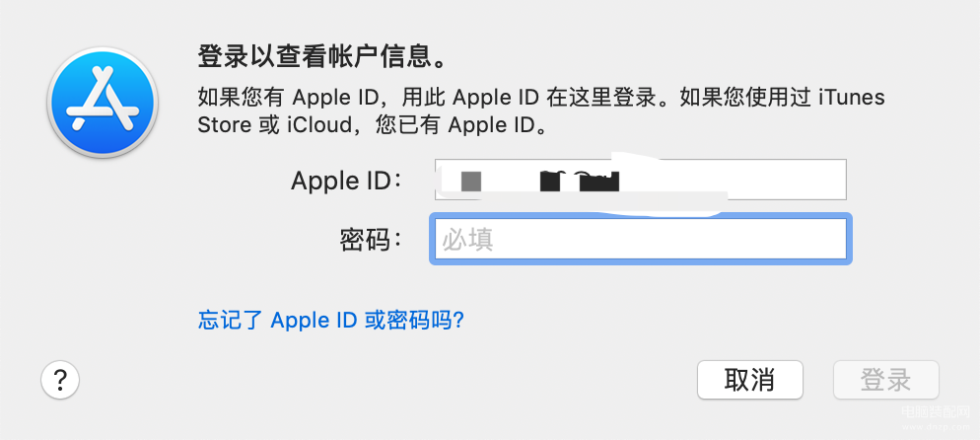Screen dimensions: 980x440
Task: Click the greyed-out 登录 button
Action: click(x=885, y=380)
